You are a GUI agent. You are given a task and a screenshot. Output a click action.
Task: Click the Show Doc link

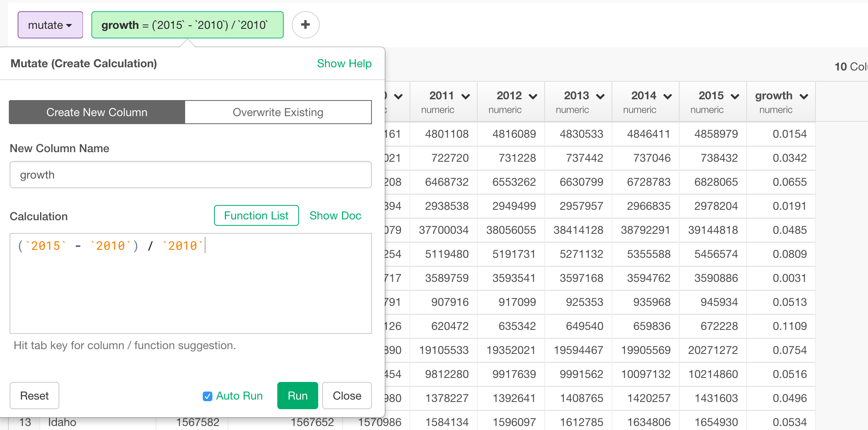coord(335,215)
